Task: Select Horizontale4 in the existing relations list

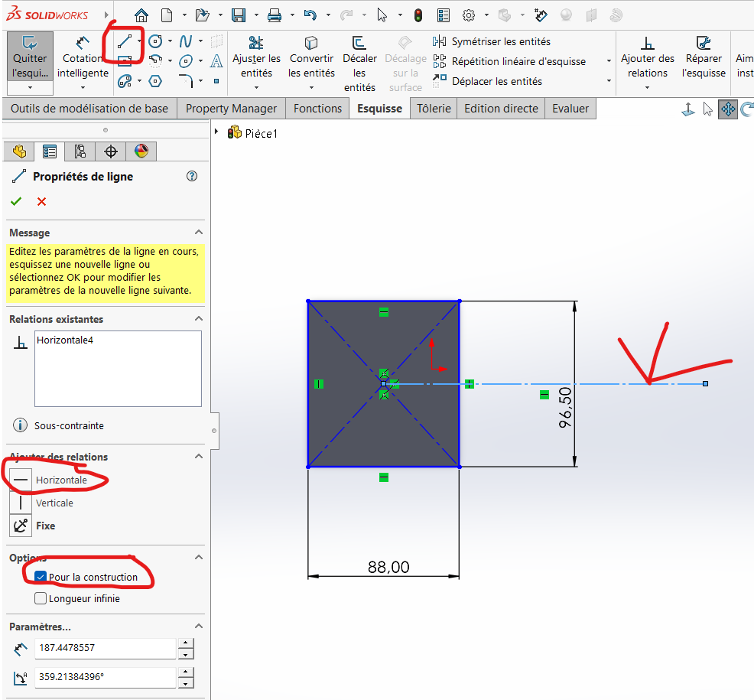Action: click(x=65, y=340)
